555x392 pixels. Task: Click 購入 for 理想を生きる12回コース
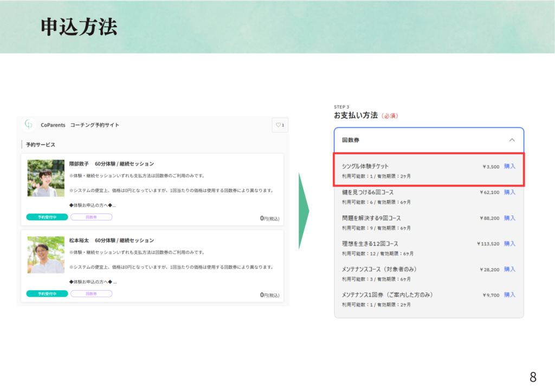tap(509, 244)
